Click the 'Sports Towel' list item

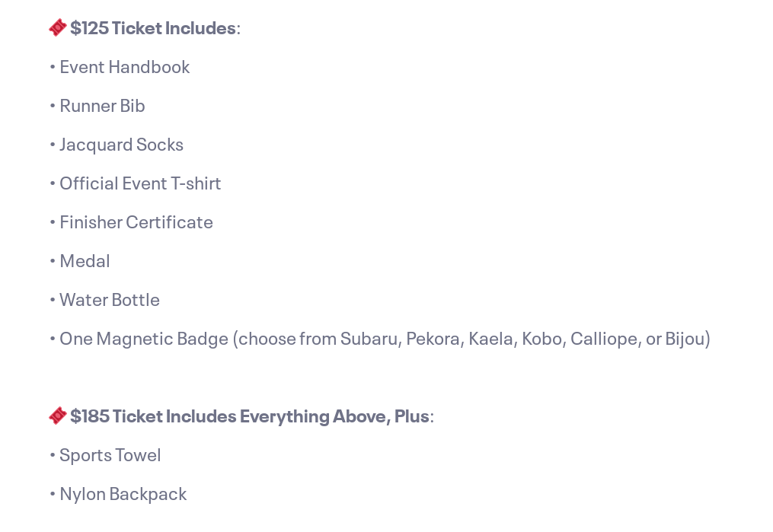click(110, 455)
